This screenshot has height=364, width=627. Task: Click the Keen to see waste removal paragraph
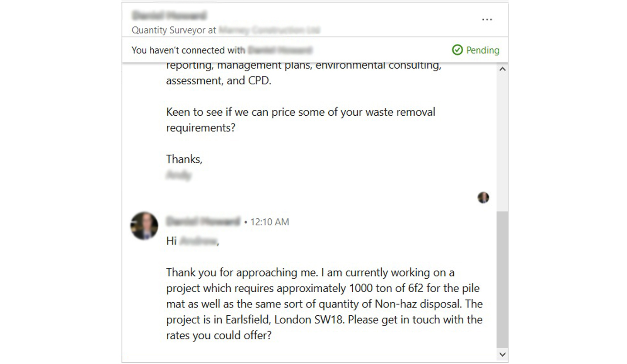point(300,120)
